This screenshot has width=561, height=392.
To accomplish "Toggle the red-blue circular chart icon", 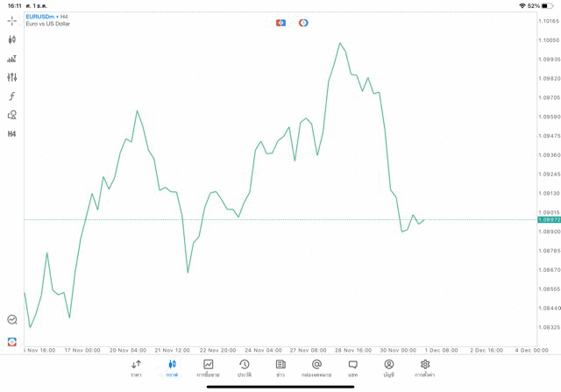I will coord(303,23).
